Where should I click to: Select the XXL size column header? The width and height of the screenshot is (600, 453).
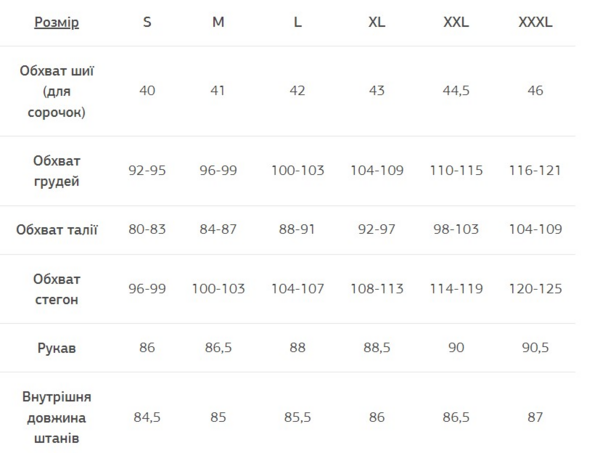[x=456, y=22]
